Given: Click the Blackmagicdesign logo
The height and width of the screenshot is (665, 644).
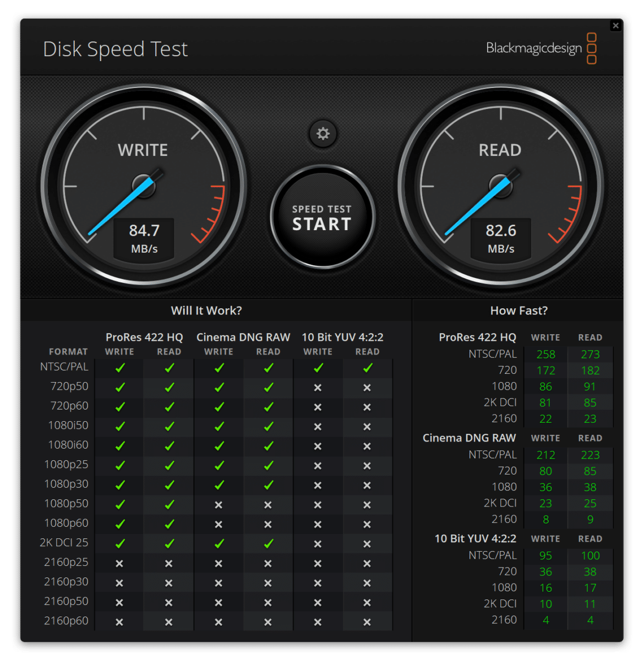Looking at the screenshot, I should (x=541, y=48).
